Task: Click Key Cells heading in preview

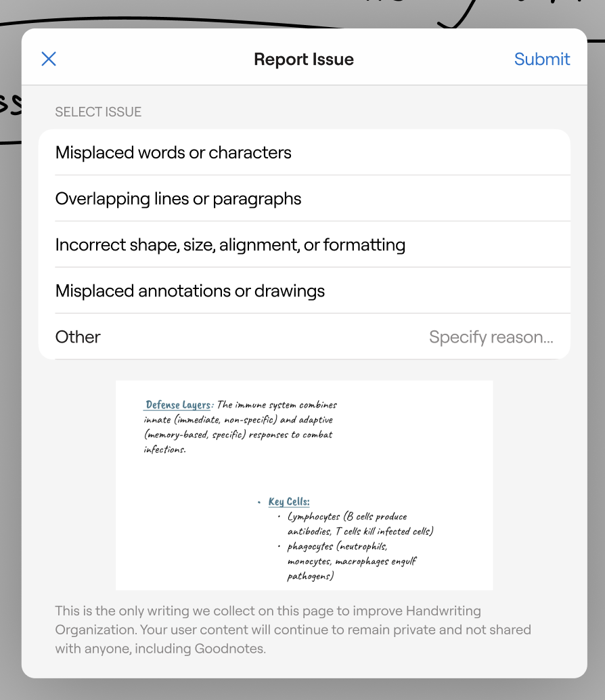Action: pos(289,502)
